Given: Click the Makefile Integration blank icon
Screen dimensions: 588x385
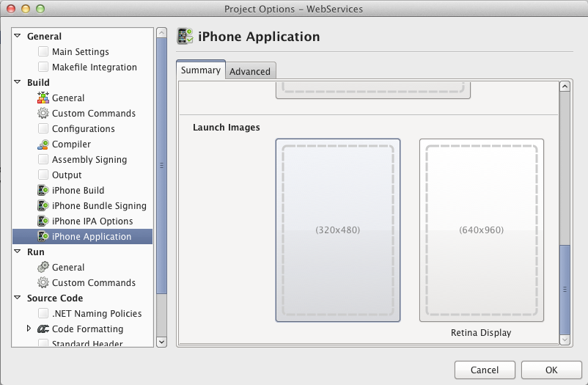Looking at the screenshot, I should tap(43, 67).
